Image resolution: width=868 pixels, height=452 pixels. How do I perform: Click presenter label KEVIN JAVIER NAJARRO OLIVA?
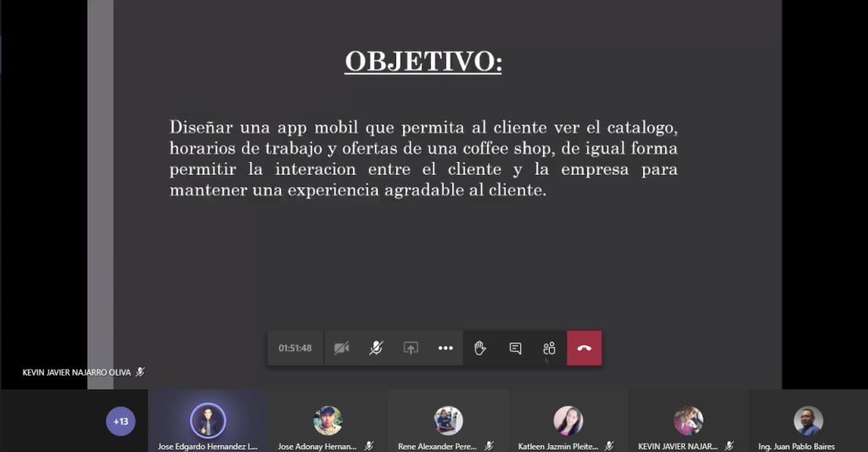click(76, 371)
